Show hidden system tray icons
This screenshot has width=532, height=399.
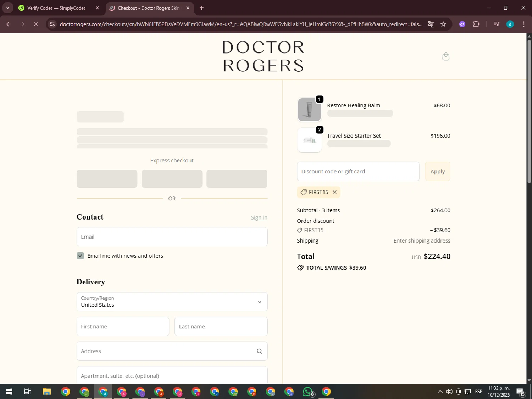pos(440,392)
